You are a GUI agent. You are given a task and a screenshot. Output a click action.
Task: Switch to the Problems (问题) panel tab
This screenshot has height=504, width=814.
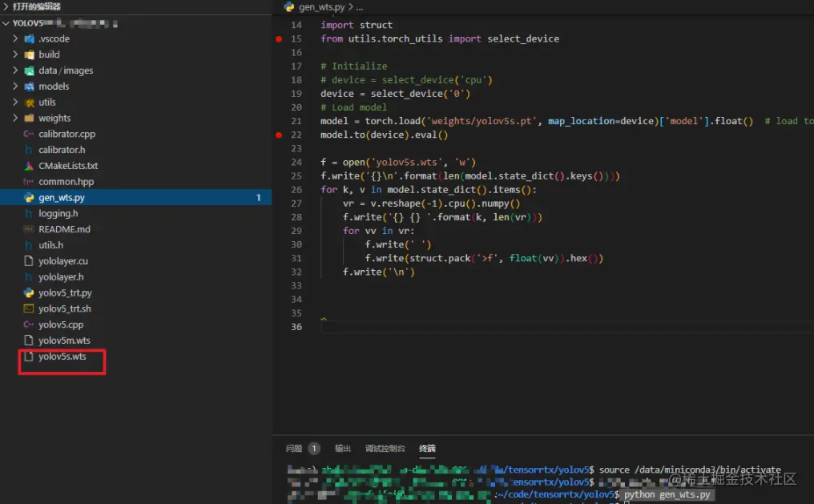[x=294, y=448]
